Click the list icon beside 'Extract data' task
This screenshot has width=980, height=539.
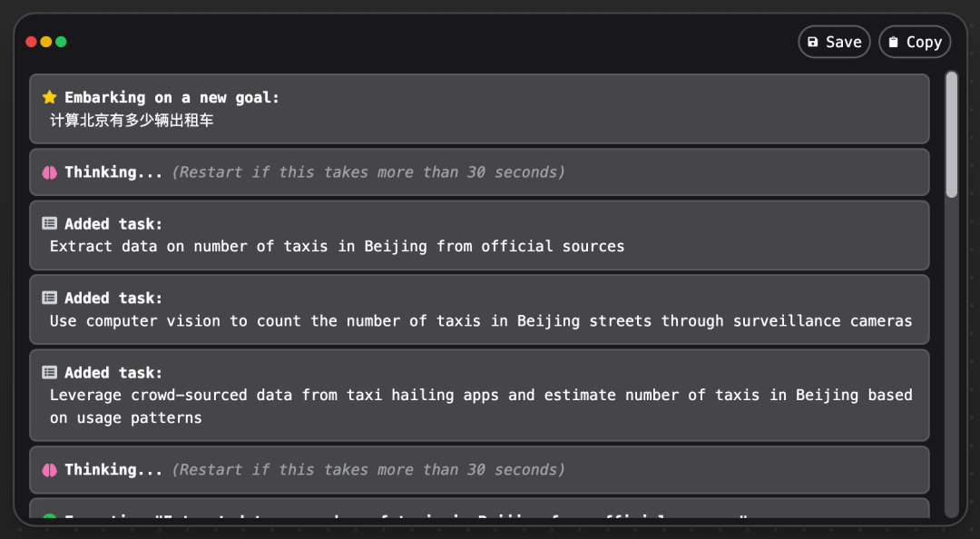click(x=49, y=223)
